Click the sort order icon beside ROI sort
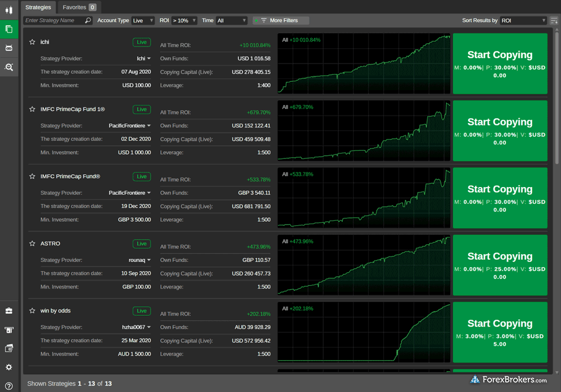This screenshot has width=561, height=392. click(x=554, y=21)
